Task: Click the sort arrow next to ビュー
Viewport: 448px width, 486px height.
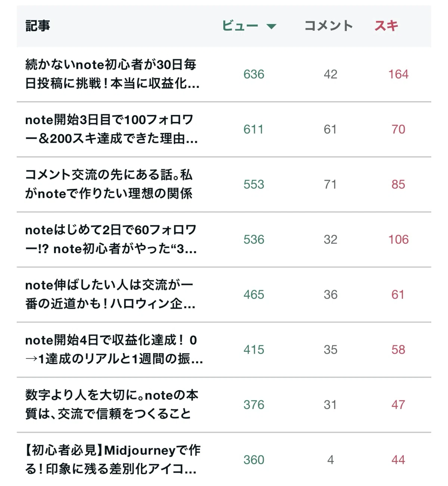Action: 271,26
